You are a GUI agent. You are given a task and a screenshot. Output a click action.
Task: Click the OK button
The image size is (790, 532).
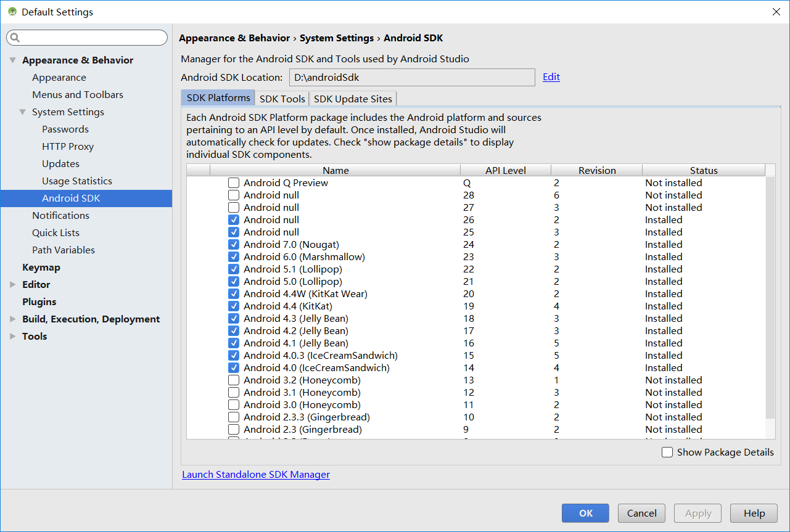(x=585, y=513)
